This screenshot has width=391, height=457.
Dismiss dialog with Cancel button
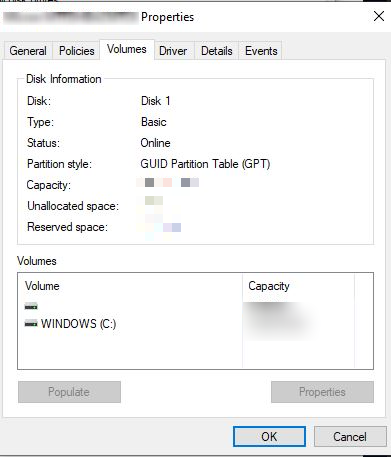(350, 436)
